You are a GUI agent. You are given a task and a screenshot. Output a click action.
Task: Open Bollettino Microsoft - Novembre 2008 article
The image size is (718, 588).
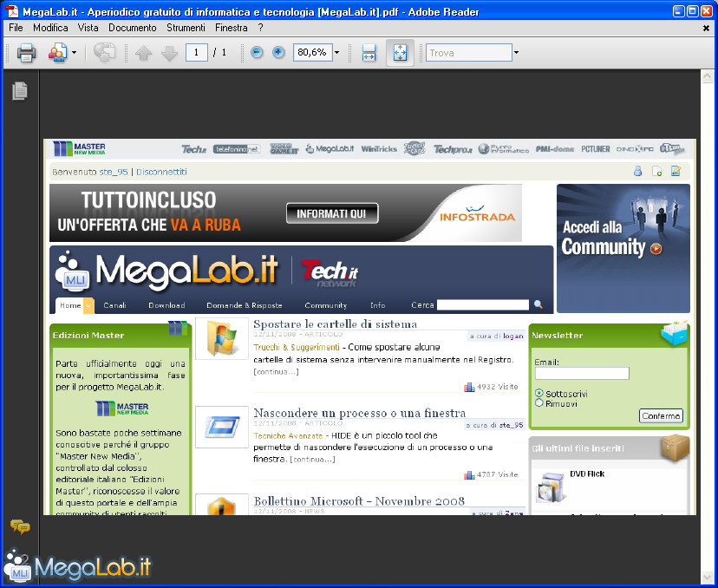coord(359,501)
